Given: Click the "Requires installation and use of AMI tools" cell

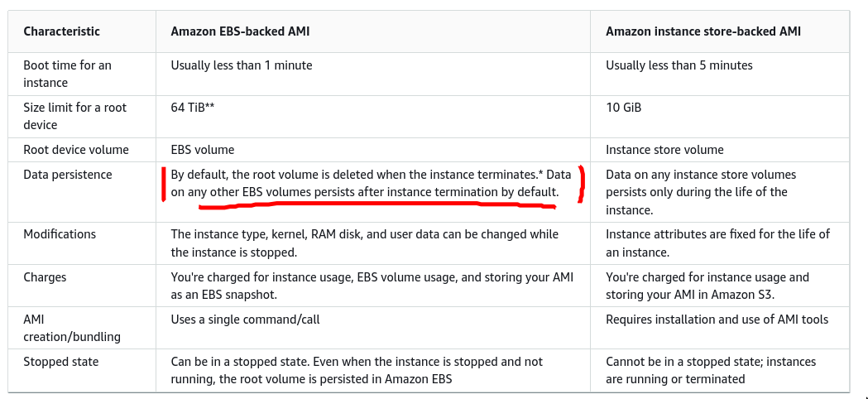Looking at the screenshot, I should [x=717, y=320].
